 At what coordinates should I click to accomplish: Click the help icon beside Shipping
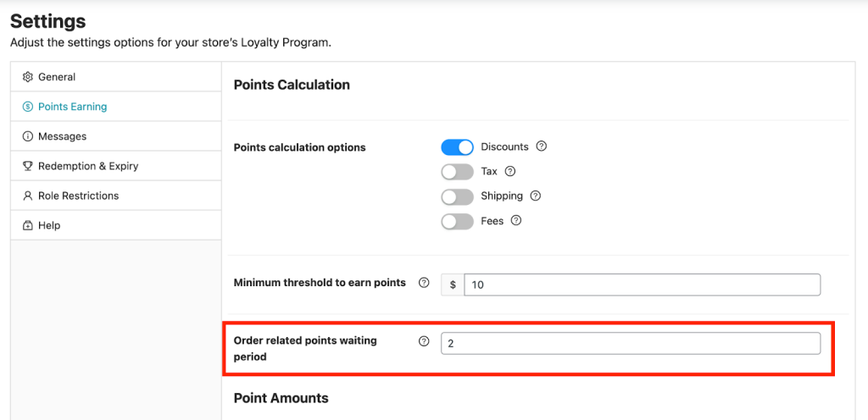pyautogui.click(x=536, y=196)
